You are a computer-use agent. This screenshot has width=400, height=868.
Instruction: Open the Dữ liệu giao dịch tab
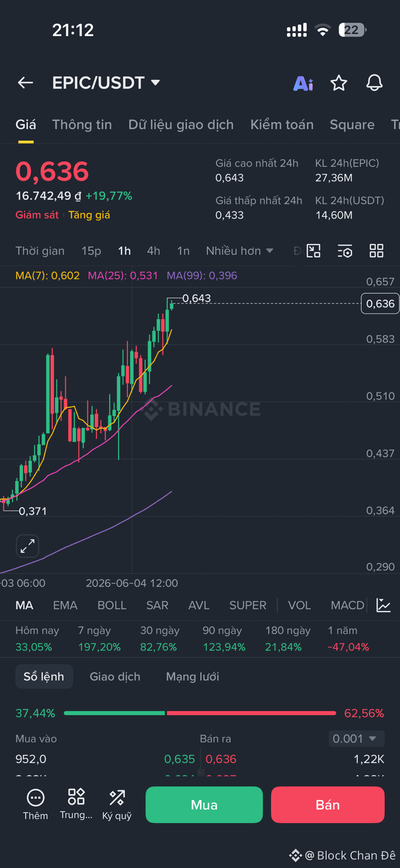pos(181,125)
